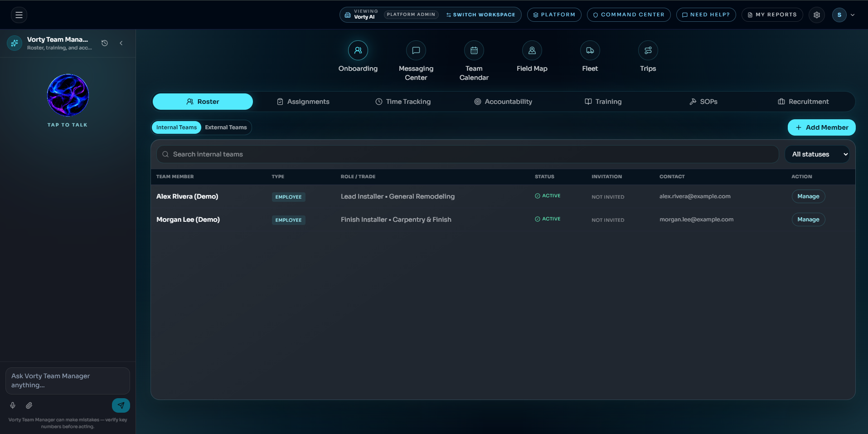The height and width of the screenshot is (434, 868).
Task: Click the microphone icon in chat
Action: [x=13, y=405]
